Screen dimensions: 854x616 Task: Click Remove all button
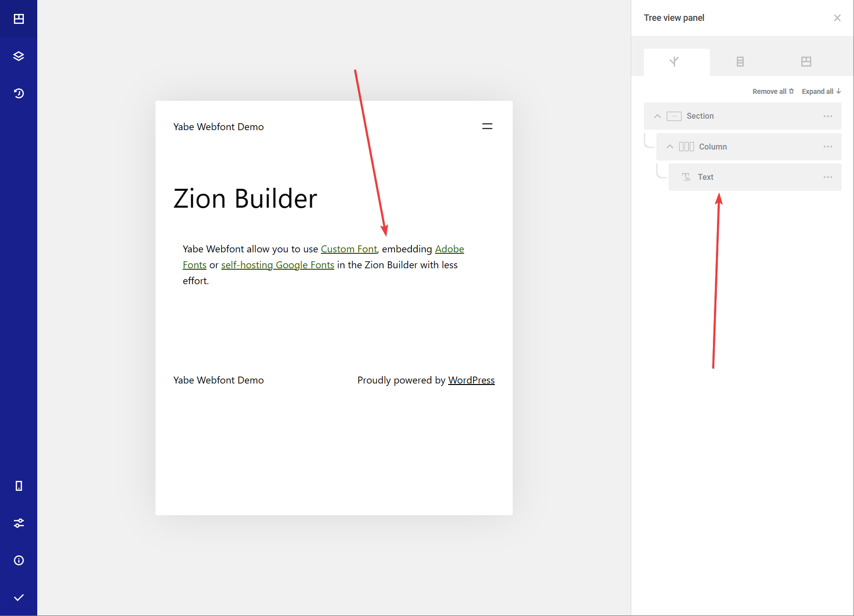pos(773,91)
